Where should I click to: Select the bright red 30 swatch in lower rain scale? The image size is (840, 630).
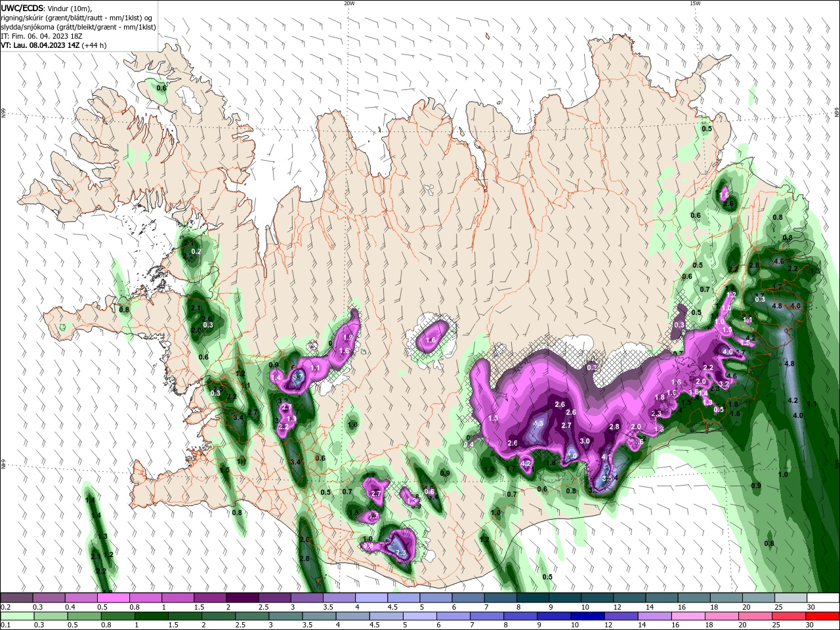pos(824,616)
